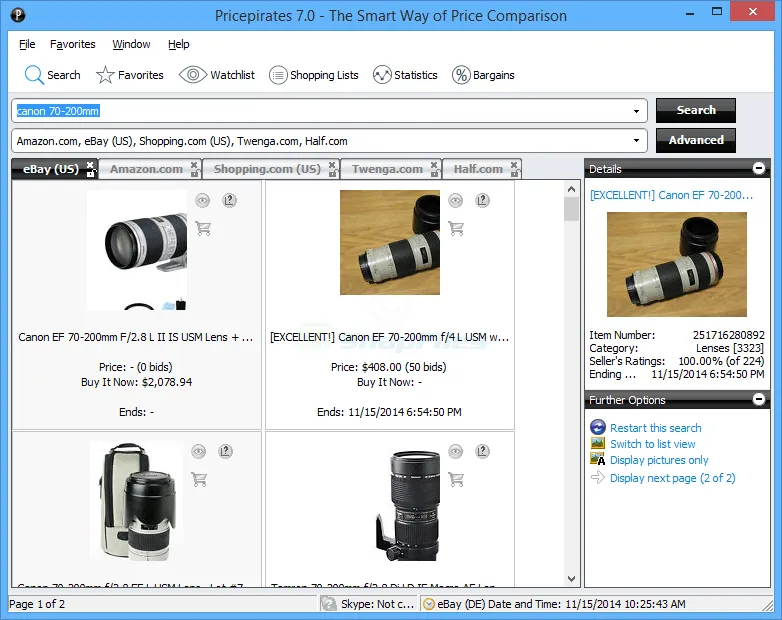The height and width of the screenshot is (620, 782).
Task: Show info for black Tamron lens item
Action: pyautogui.click(x=482, y=451)
